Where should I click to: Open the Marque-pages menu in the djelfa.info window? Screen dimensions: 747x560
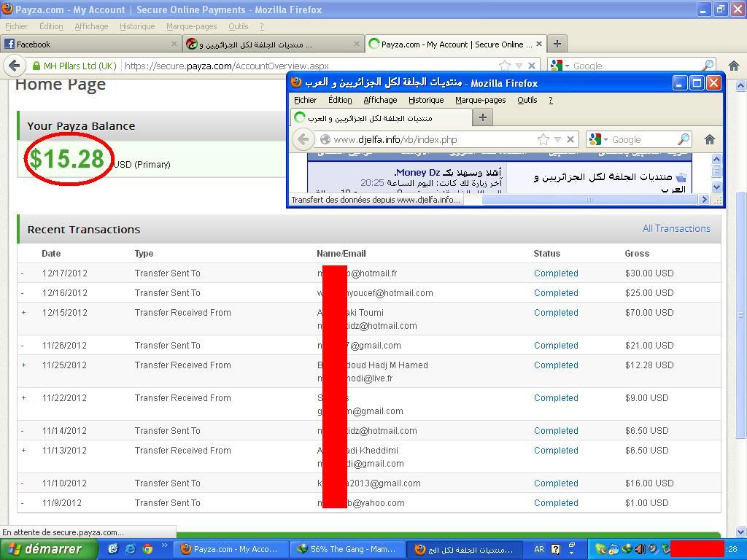tap(480, 100)
